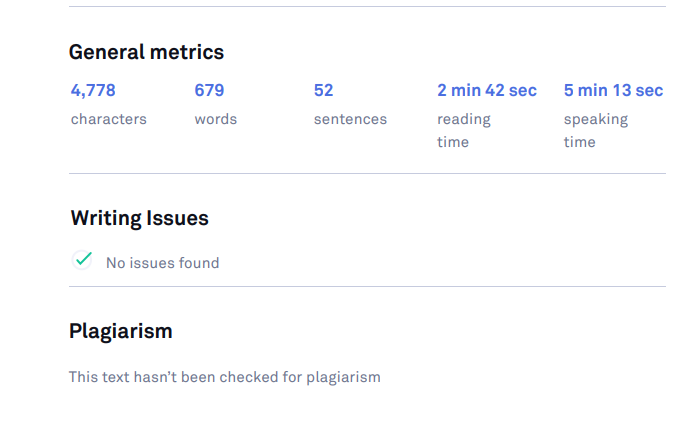Click the 'sentences' label

350,119
